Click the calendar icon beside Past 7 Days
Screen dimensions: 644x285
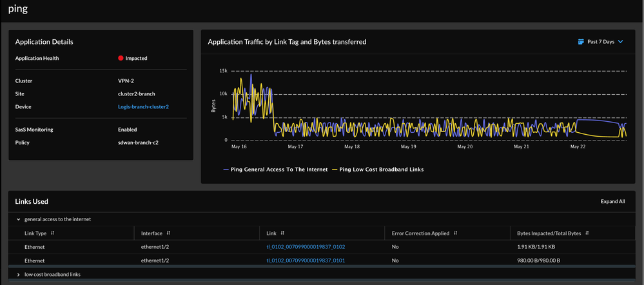coord(581,42)
